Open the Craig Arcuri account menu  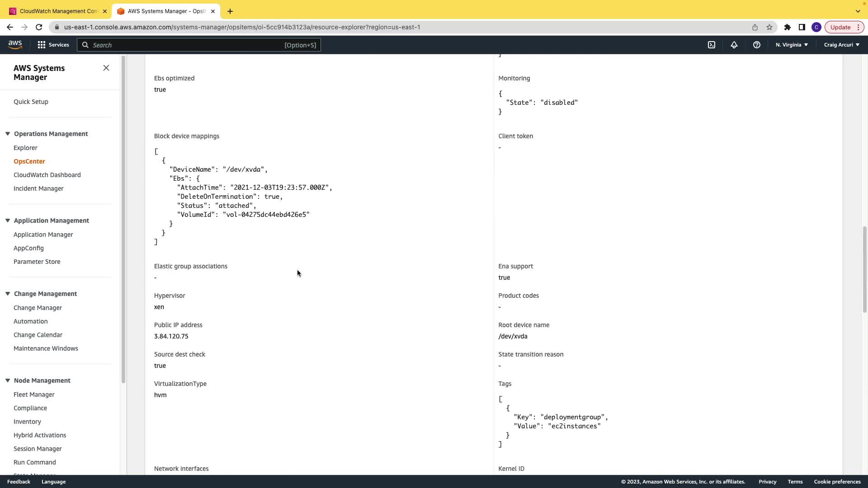point(841,45)
